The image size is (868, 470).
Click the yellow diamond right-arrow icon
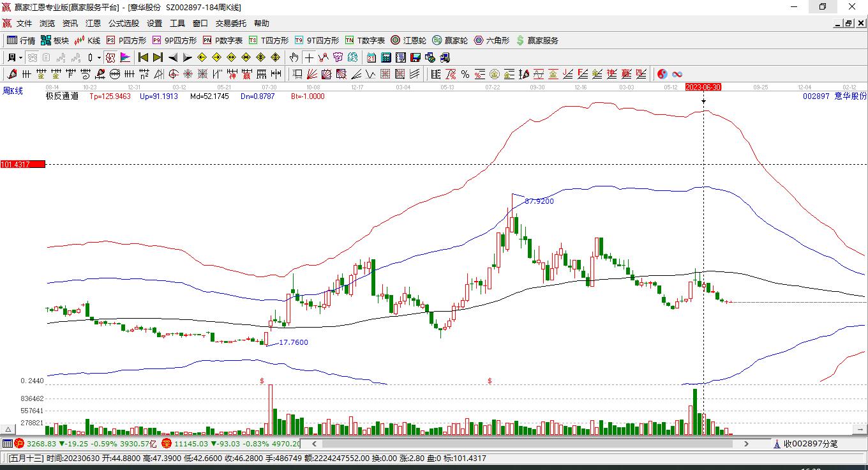pyautogui.click(x=216, y=57)
